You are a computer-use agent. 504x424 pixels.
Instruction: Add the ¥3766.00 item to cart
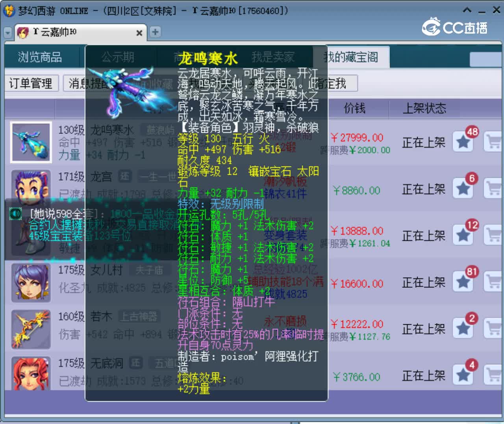point(493,375)
